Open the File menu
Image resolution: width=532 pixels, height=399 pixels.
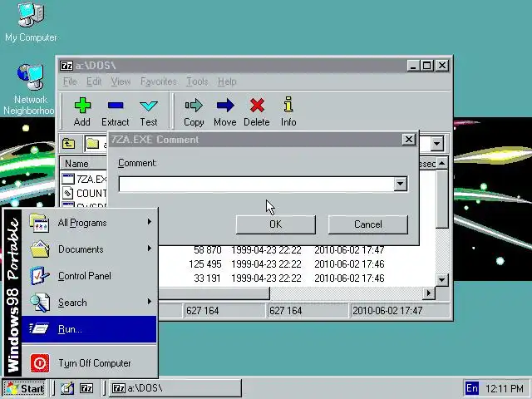[70, 81]
